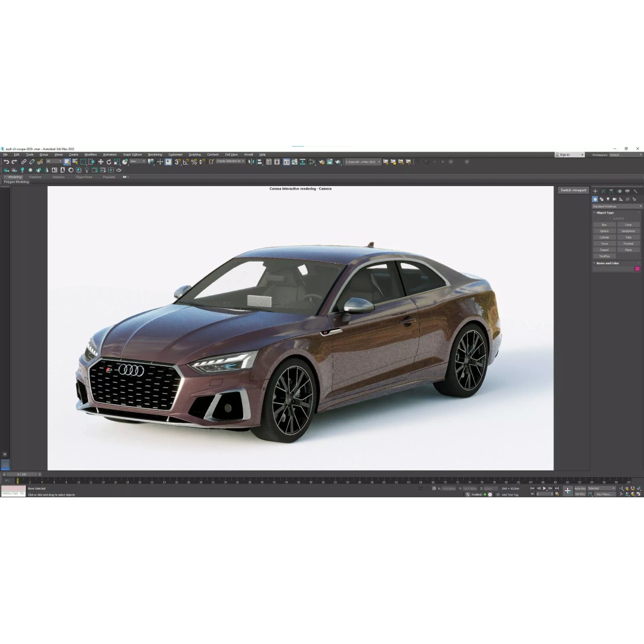Select the Scale tool
The image size is (644, 644).
[x=117, y=162]
